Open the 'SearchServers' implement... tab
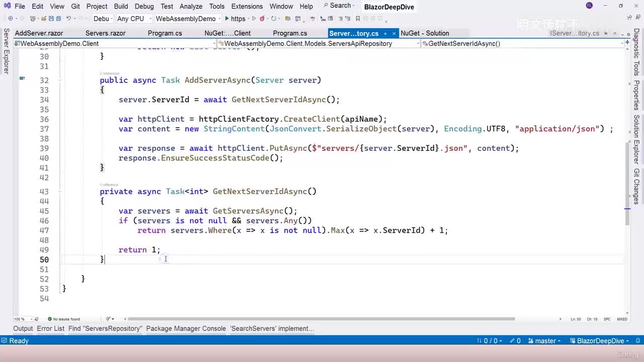The width and height of the screenshot is (644, 362). click(x=272, y=328)
